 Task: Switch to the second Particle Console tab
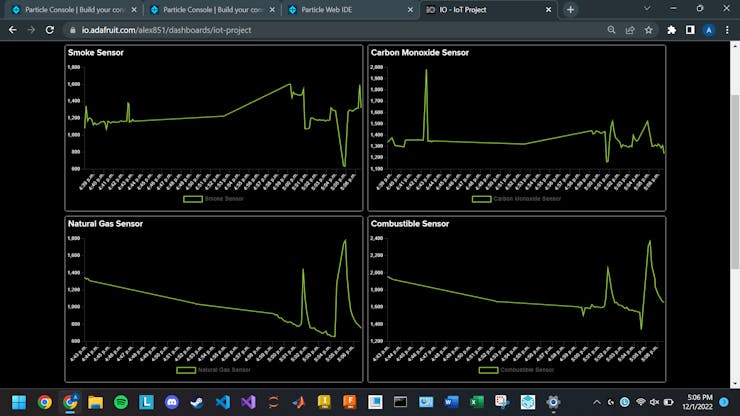212,9
